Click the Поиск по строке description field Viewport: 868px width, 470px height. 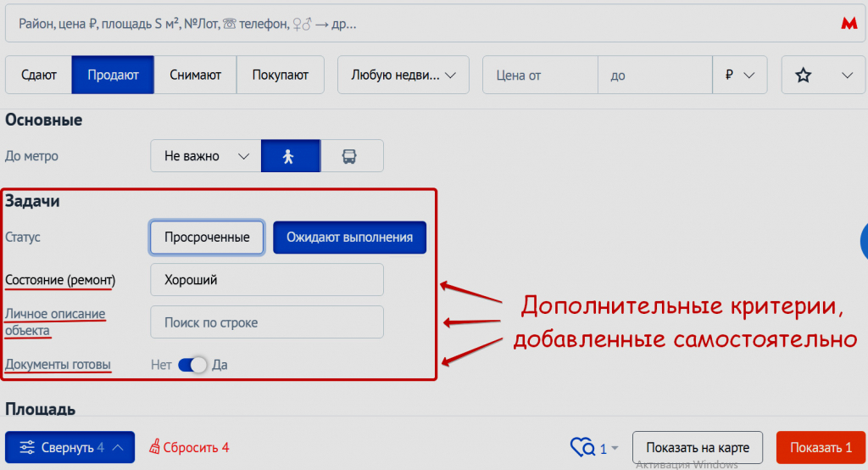tap(266, 322)
